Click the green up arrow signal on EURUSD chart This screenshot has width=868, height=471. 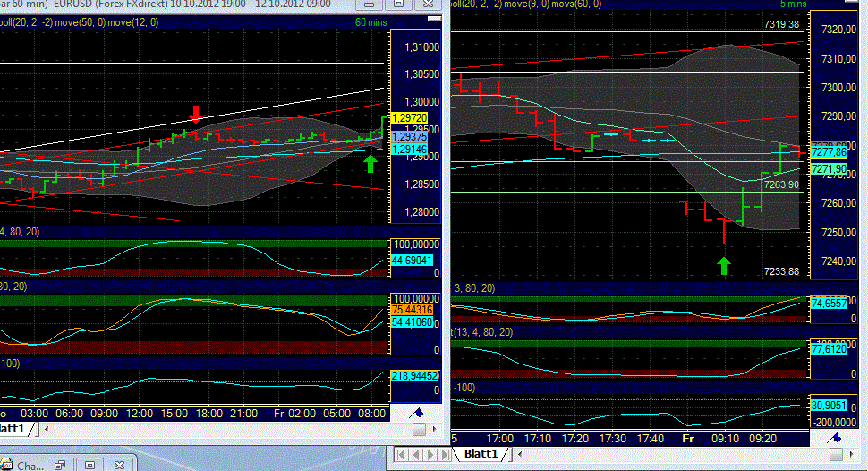370,164
